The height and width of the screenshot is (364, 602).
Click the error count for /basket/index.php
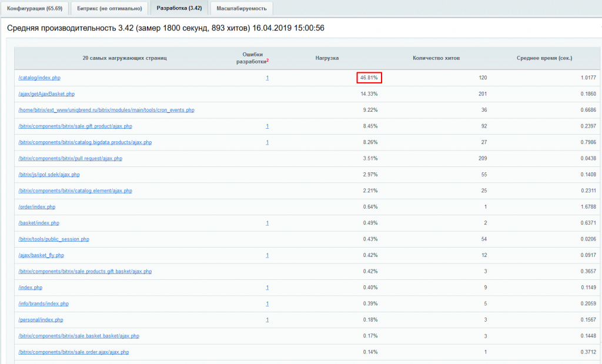tap(267, 223)
